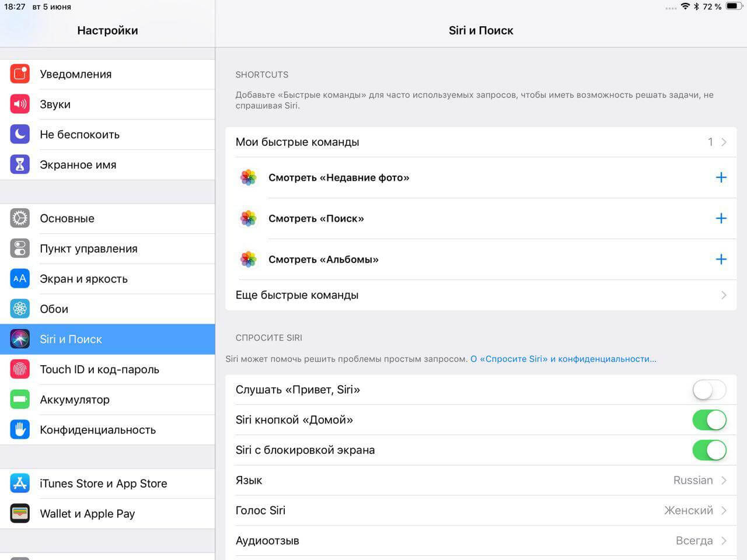Disable Siri кнопкой «Домой» switch
This screenshot has width=747, height=560.
tap(709, 420)
